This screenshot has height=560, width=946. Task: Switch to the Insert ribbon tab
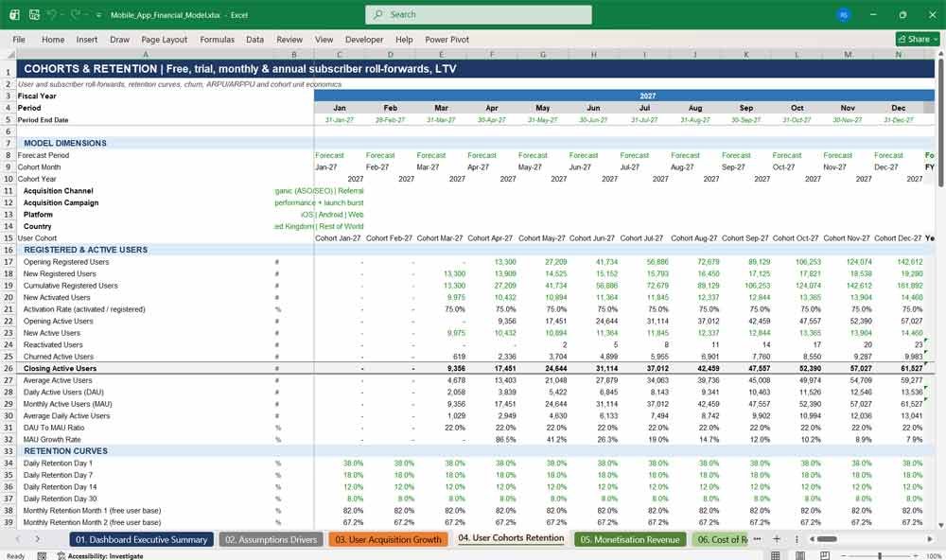coord(87,39)
